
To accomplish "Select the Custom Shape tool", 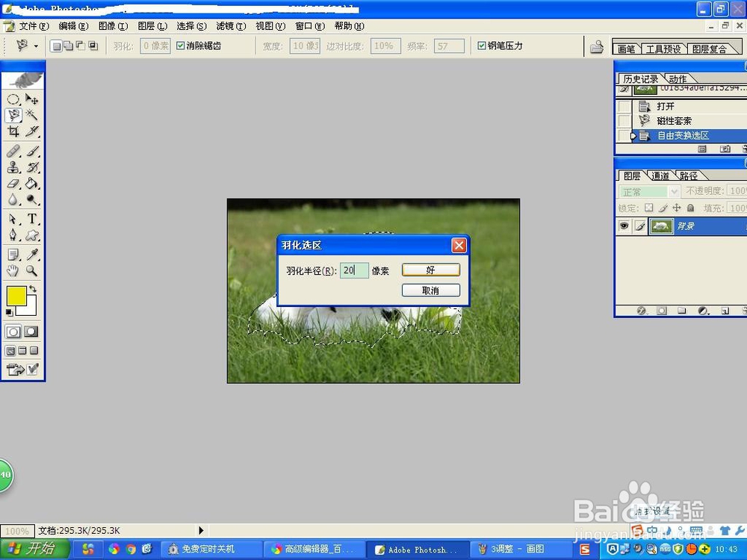I will click(x=32, y=234).
